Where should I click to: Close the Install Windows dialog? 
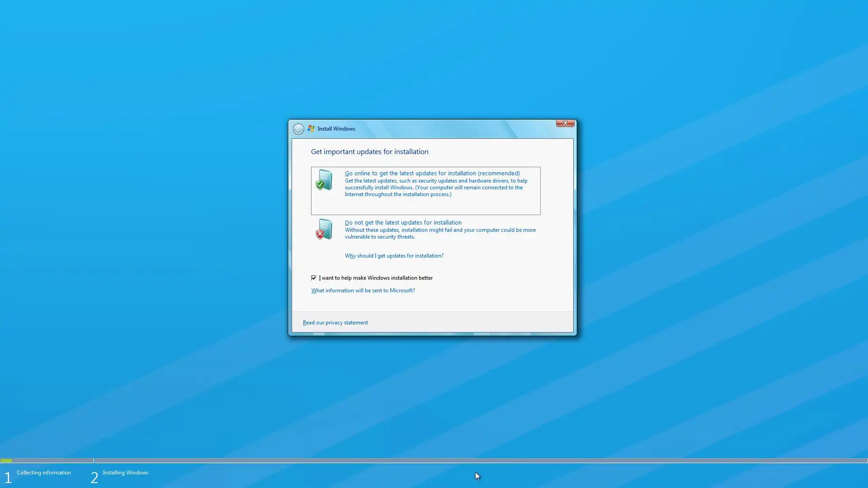click(565, 123)
